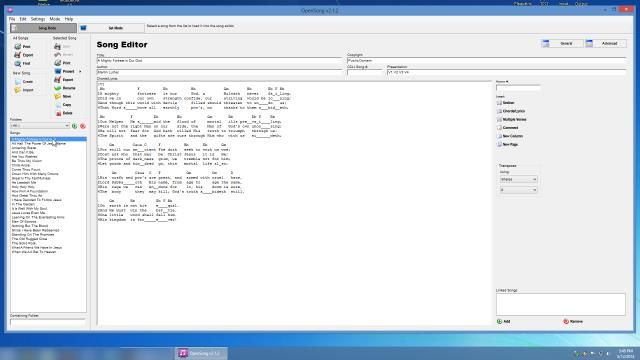Click the All Songs Export icon
Image resolution: width=640 pixels, height=360 pixels.
click(x=18, y=55)
